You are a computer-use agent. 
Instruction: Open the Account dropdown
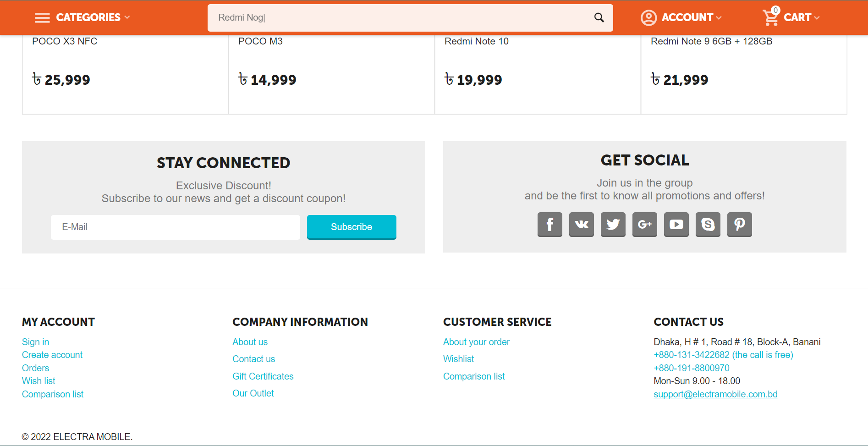681,17
